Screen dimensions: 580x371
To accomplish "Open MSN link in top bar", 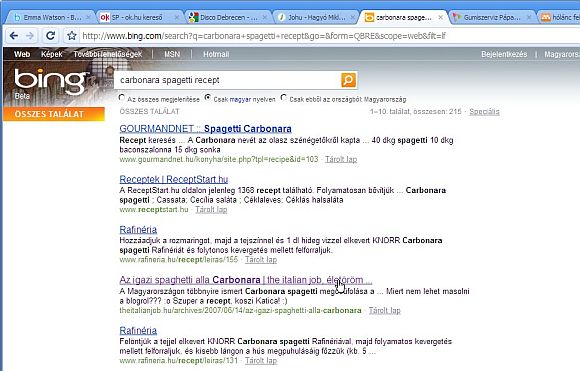I will point(172,54).
